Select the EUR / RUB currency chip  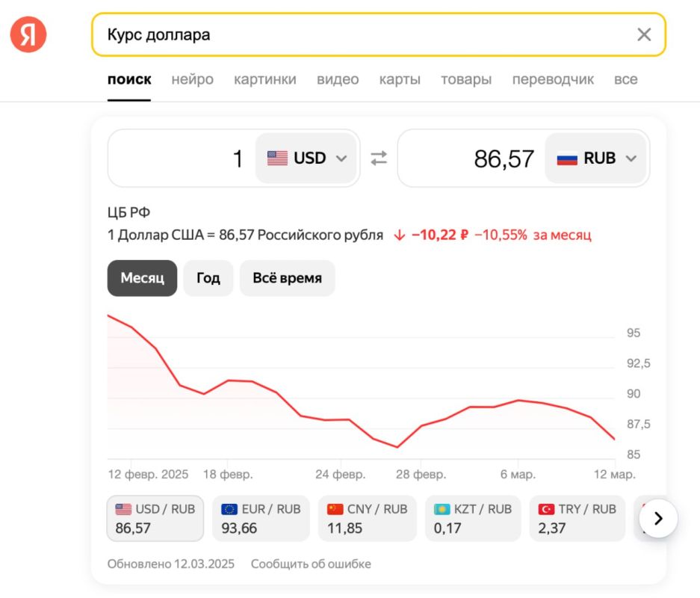261,518
